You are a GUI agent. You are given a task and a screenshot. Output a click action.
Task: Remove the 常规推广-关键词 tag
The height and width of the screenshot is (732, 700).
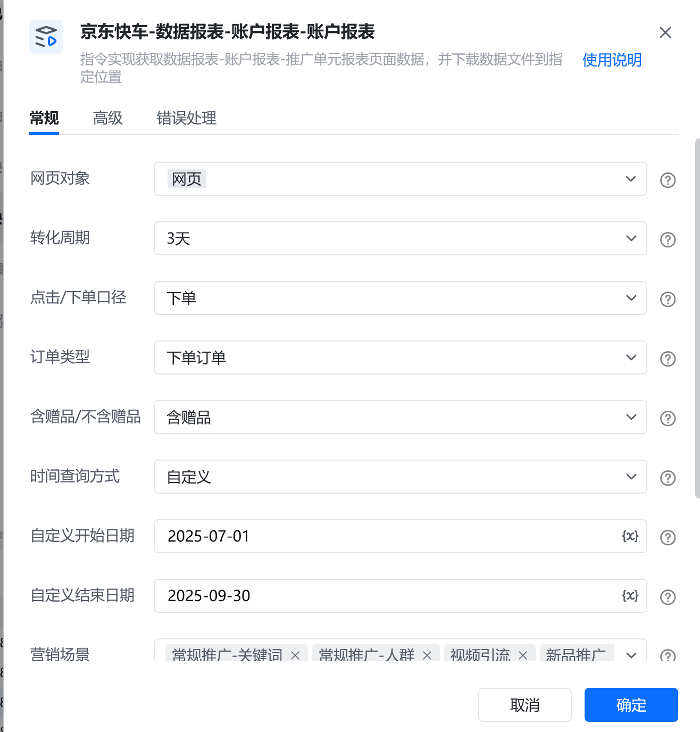pos(295,655)
